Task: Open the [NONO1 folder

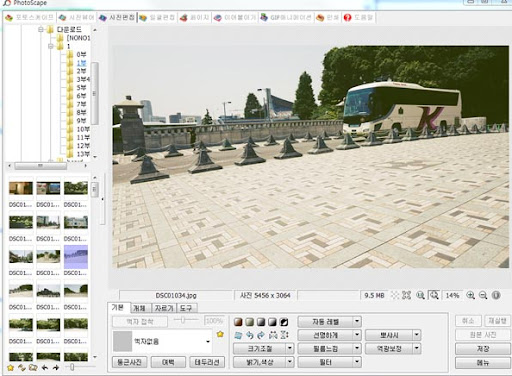Action: coord(78,38)
